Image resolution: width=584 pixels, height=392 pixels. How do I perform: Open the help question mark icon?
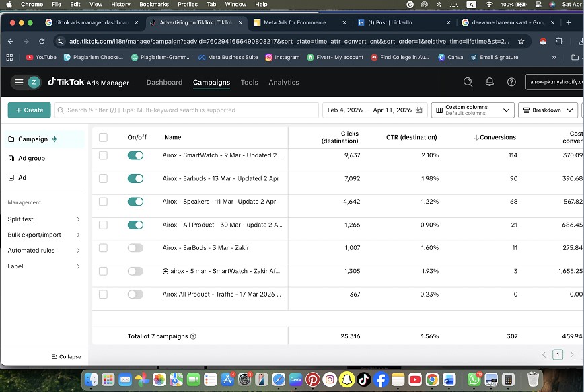click(511, 82)
